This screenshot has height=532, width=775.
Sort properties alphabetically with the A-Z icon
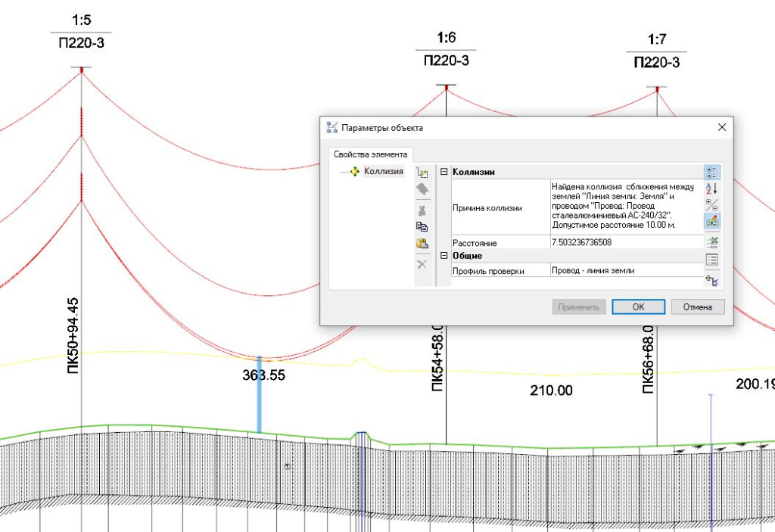(711, 188)
